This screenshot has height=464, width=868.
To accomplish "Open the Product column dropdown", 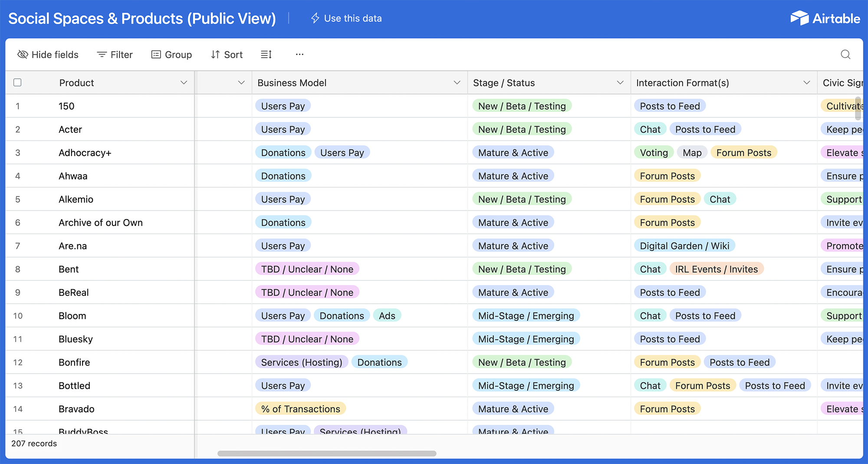I will click(184, 82).
